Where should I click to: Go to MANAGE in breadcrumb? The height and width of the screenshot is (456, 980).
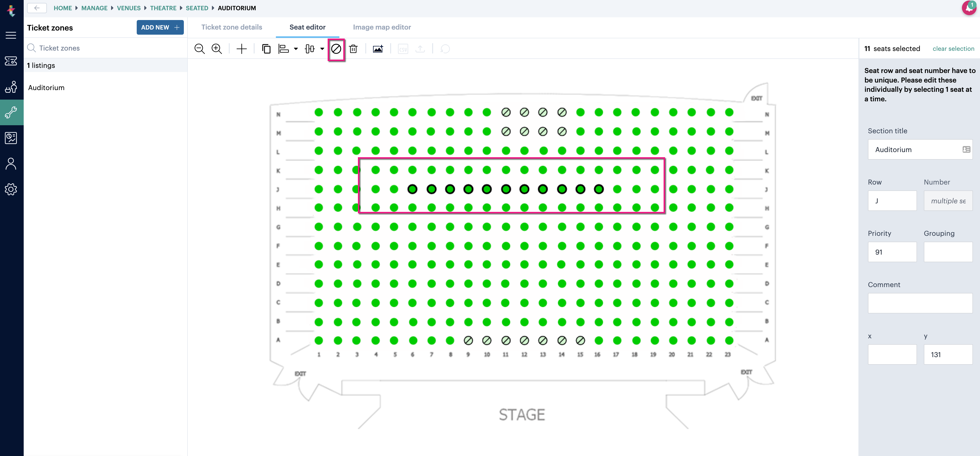[x=94, y=8]
